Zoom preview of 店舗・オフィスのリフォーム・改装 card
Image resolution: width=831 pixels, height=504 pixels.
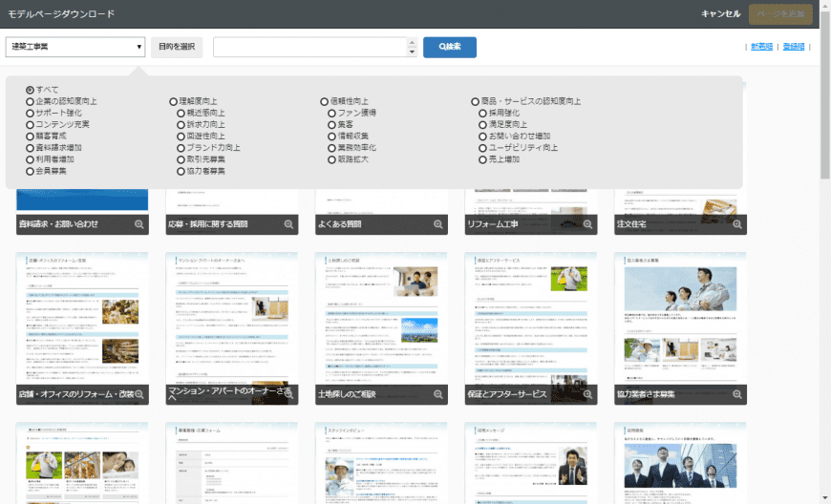point(138,394)
